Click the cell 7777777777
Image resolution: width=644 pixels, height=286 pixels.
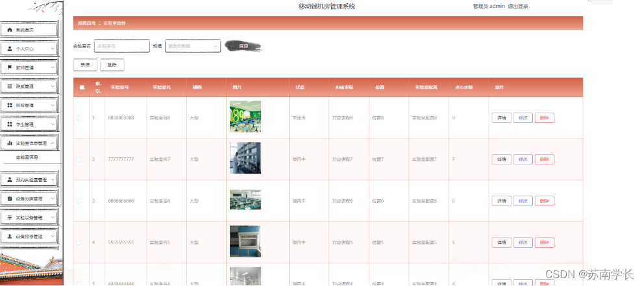[121, 159]
